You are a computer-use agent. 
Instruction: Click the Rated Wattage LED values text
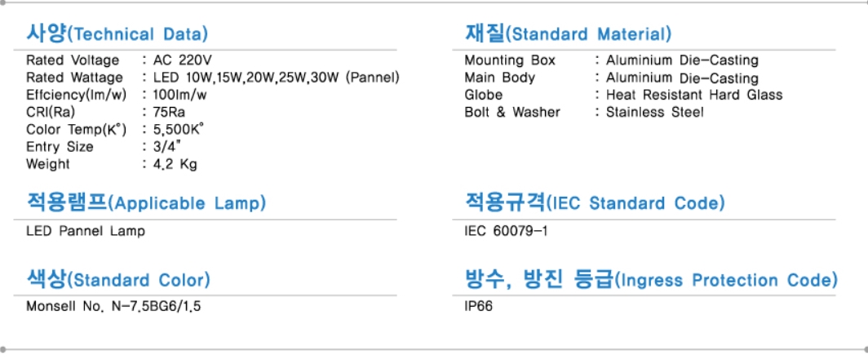click(x=277, y=78)
